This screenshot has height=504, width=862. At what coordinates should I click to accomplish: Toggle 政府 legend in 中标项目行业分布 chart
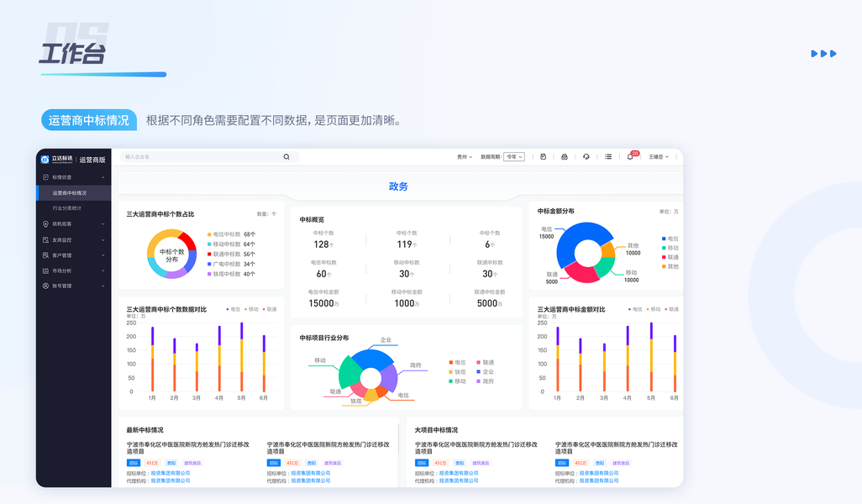(x=486, y=381)
